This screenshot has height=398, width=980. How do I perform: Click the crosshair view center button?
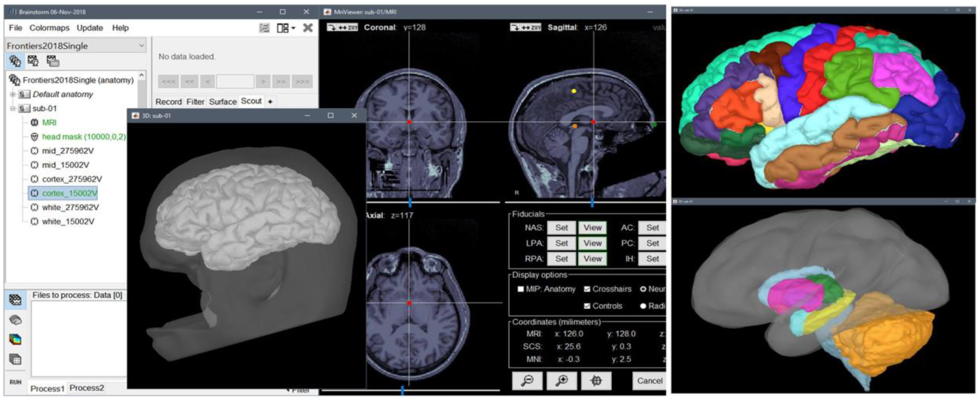click(596, 381)
